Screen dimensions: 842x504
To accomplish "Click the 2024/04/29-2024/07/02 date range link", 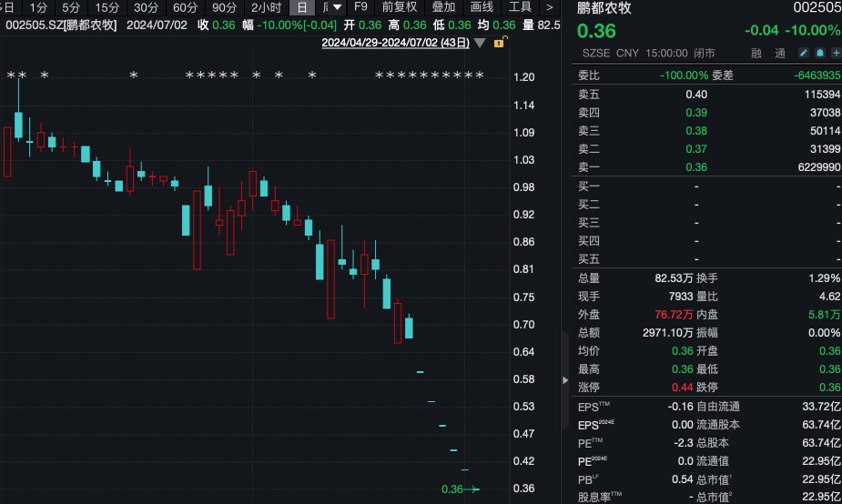I will [x=396, y=43].
